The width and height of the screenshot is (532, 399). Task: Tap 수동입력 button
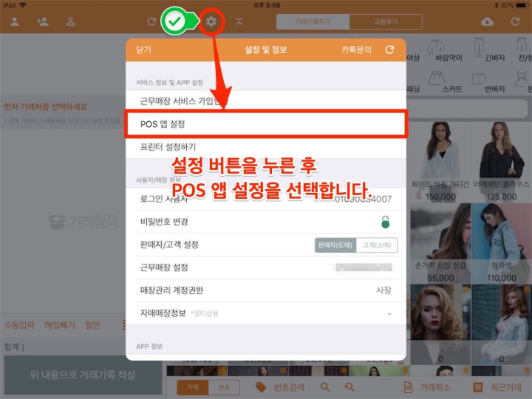pyautogui.click(x=19, y=325)
